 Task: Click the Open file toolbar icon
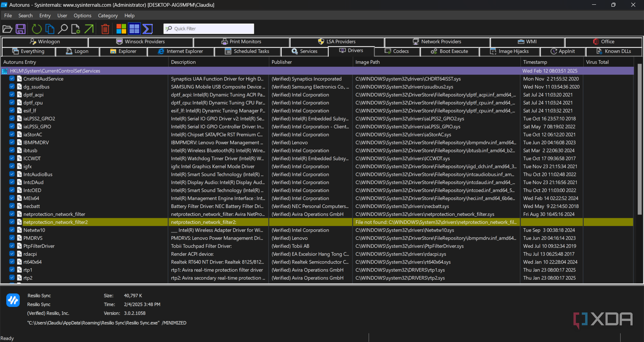tap(7, 29)
